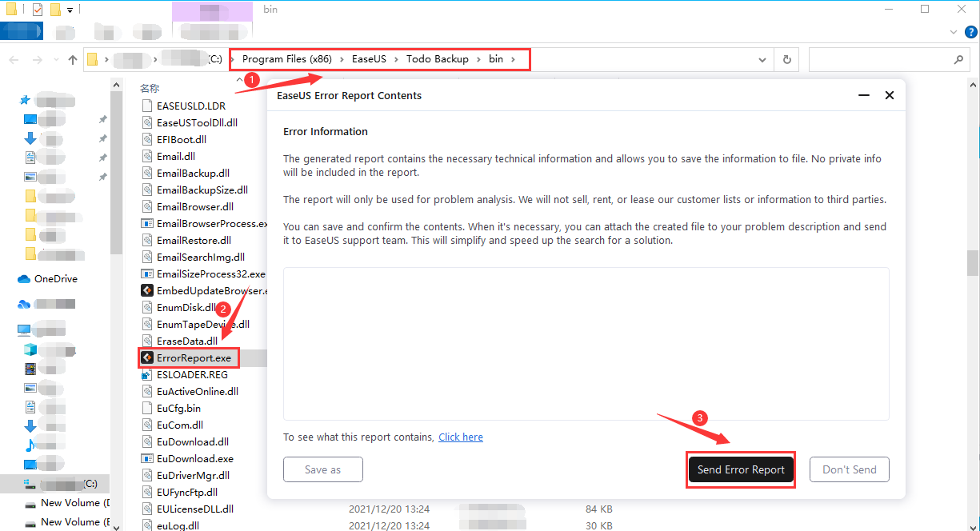Select EmailBrowserProcess.exe file icon
The height and width of the screenshot is (531, 980).
(x=146, y=223)
